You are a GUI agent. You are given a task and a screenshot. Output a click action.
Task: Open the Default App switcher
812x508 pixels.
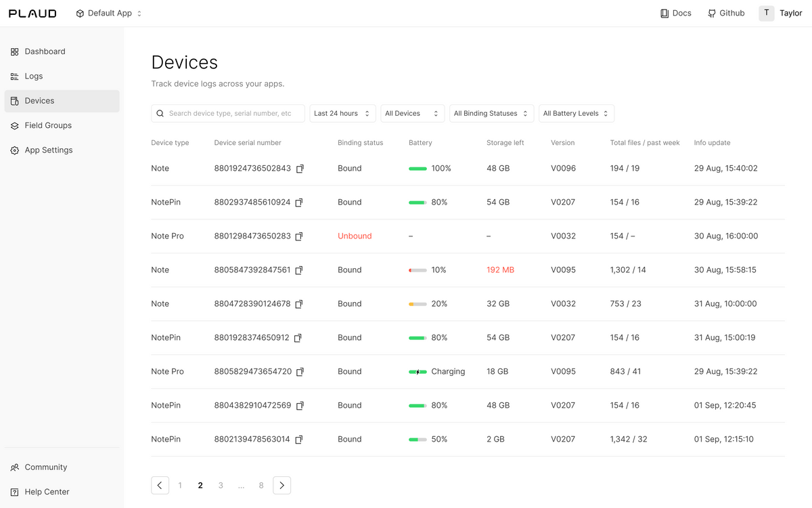[x=108, y=12]
